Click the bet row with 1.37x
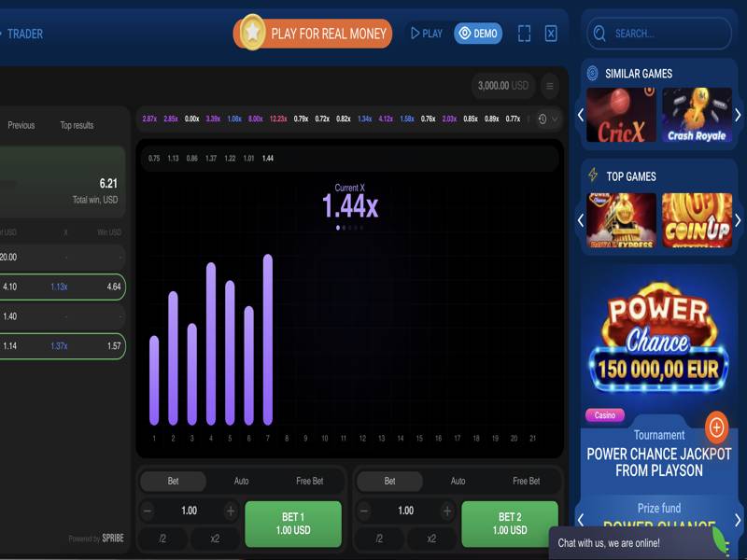747x560 pixels. coord(63,345)
